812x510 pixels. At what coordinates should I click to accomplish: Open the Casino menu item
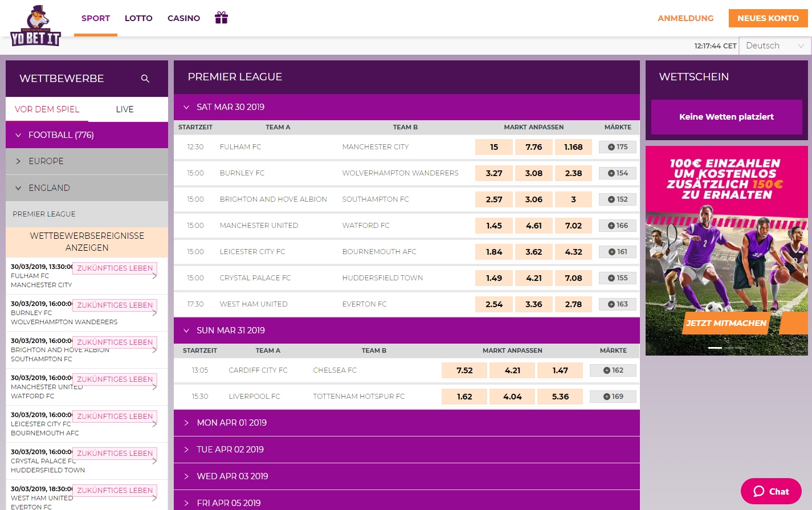pyautogui.click(x=183, y=18)
